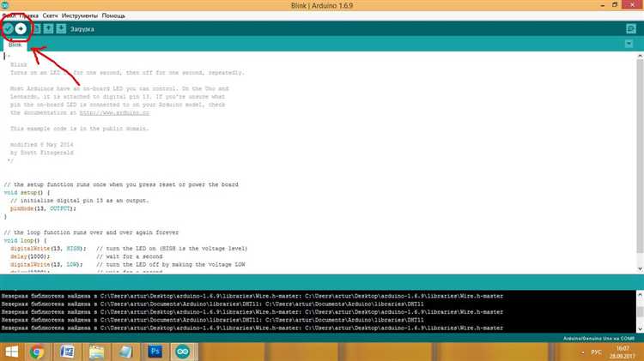Click the 'digitalWrite(13, LOW);' code line
This screenshot has width=644, height=361.
46,265
